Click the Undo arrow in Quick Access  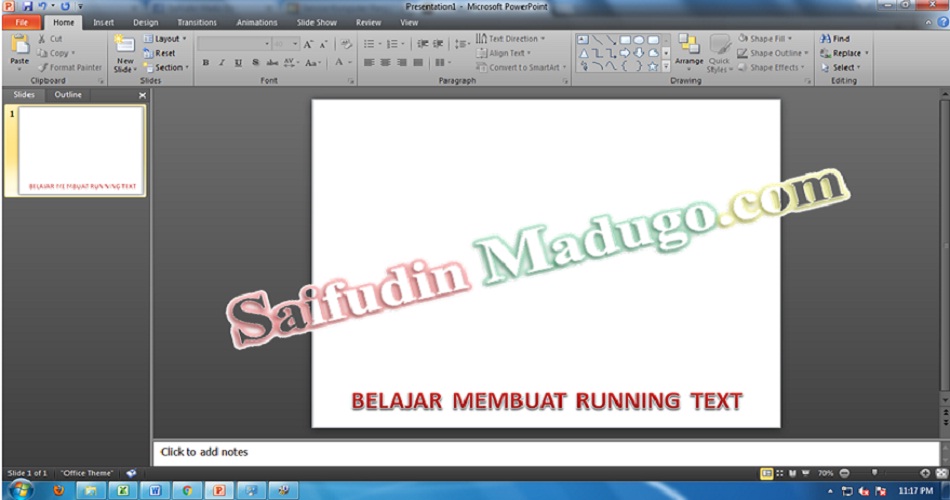click(x=42, y=6)
